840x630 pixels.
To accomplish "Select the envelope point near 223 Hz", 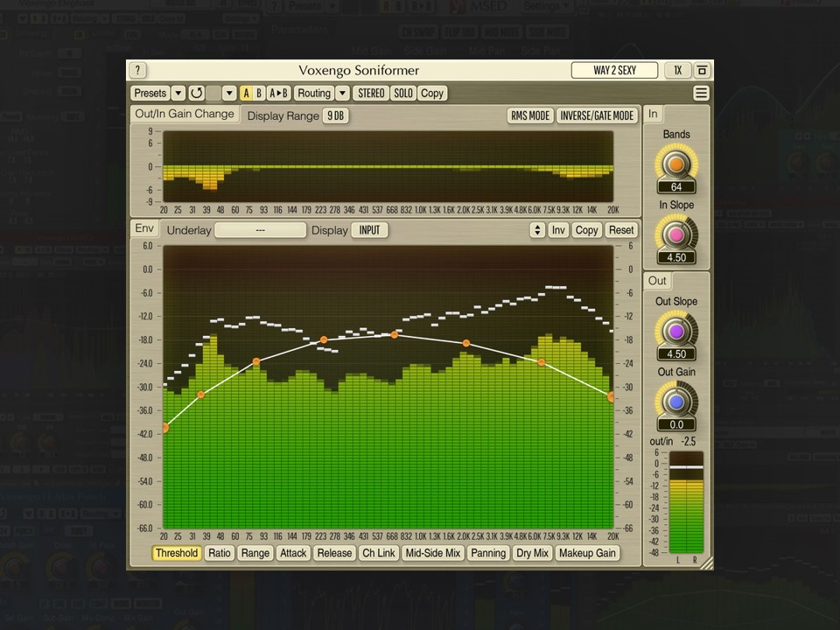I will click(x=324, y=339).
